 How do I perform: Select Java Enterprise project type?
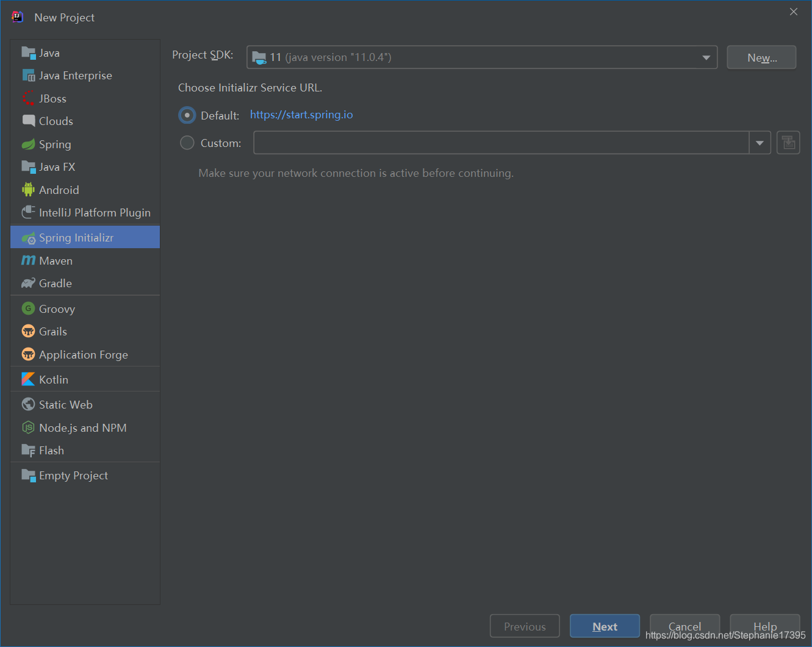(85, 76)
